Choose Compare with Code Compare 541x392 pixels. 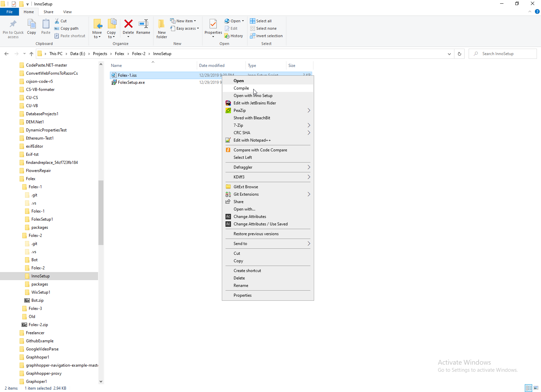pos(268,150)
